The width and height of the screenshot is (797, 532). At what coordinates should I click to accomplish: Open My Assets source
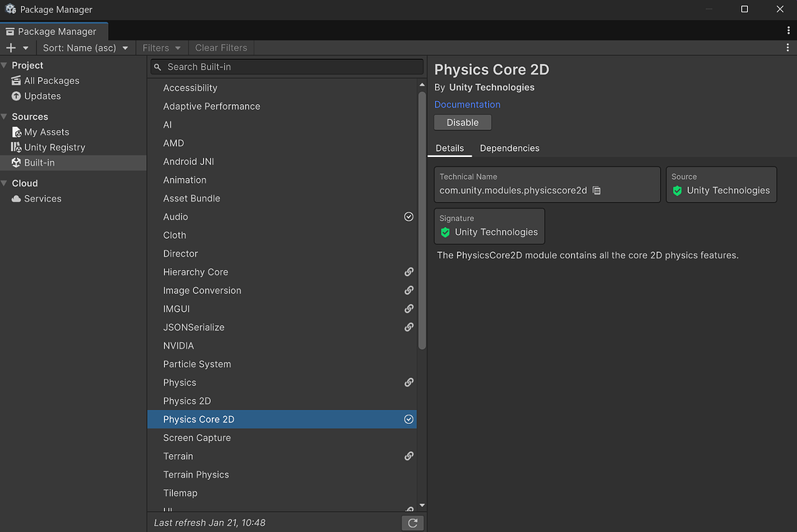pyautogui.click(x=73, y=132)
